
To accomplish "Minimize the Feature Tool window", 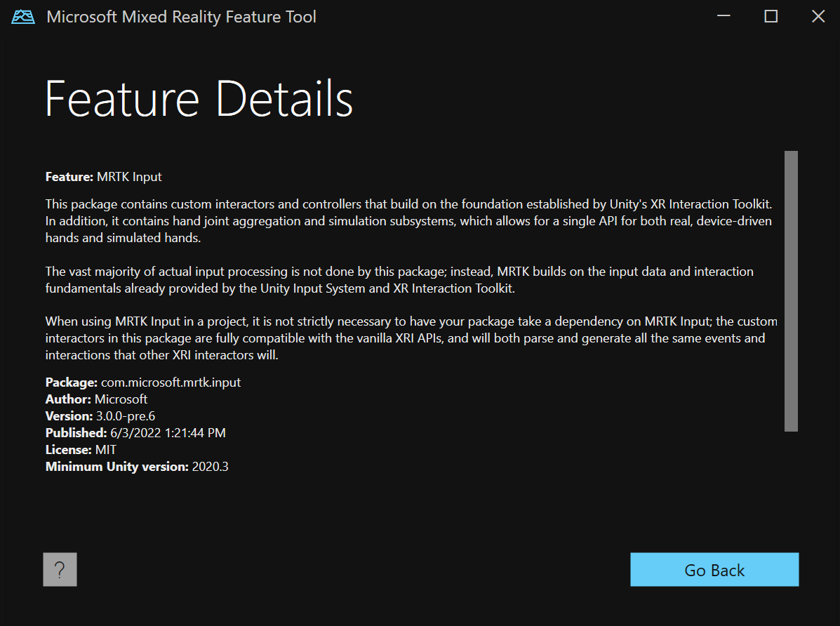I will 724,17.
